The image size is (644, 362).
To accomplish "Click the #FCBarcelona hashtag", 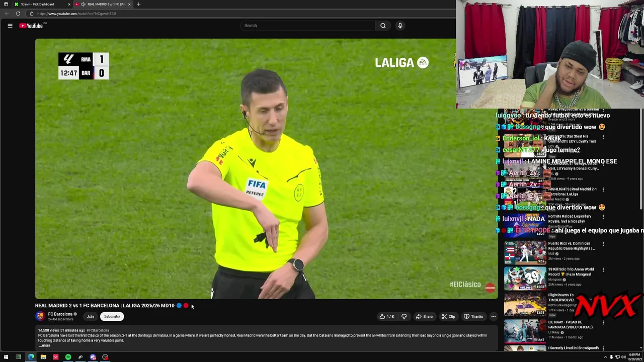I will click(98, 330).
